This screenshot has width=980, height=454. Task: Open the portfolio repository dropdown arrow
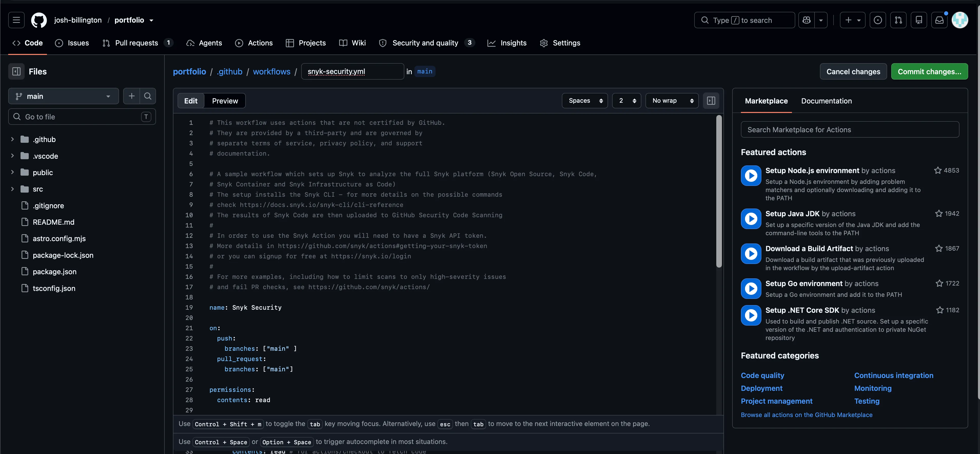click(x=151, y=21)
